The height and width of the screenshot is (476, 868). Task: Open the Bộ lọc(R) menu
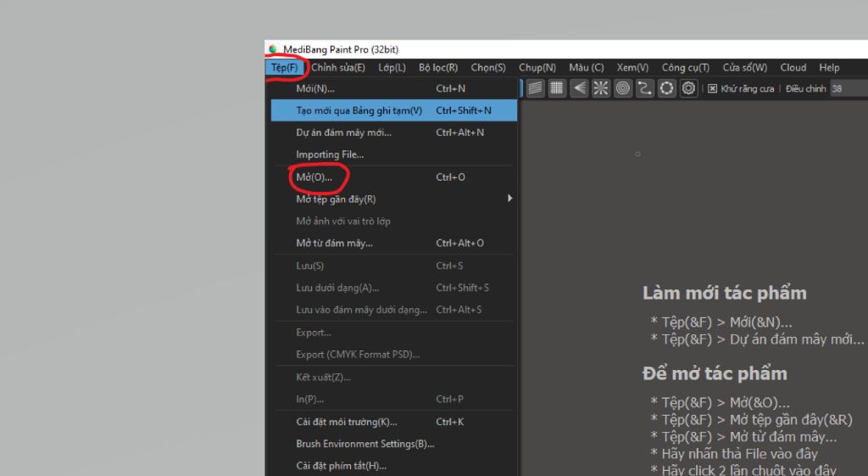438,68
